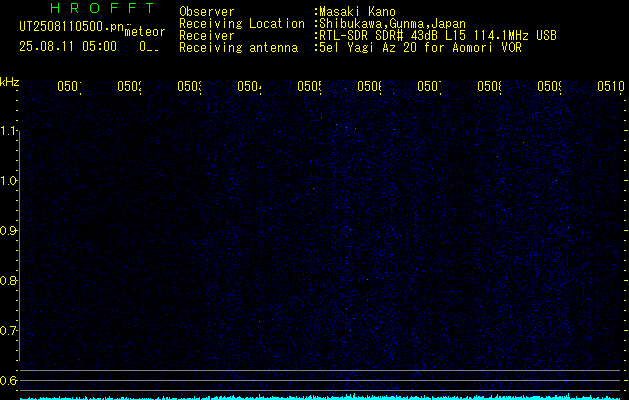Click the green HROFFT title text
This screenshot has height=400, width=629.
pyautogui.click(x=103, y=8)
